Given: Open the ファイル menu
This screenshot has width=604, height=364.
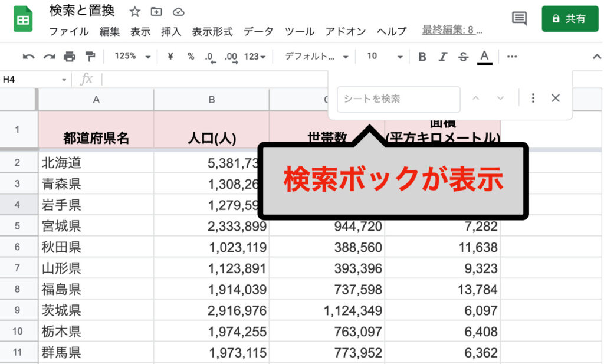Looking at the screenshot, I should coord(69,31).
